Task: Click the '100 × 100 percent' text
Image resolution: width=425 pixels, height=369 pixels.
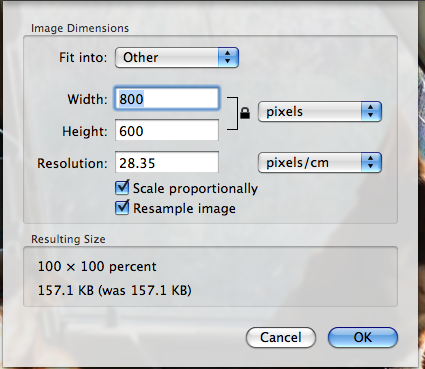Action: tap(97, 266)
